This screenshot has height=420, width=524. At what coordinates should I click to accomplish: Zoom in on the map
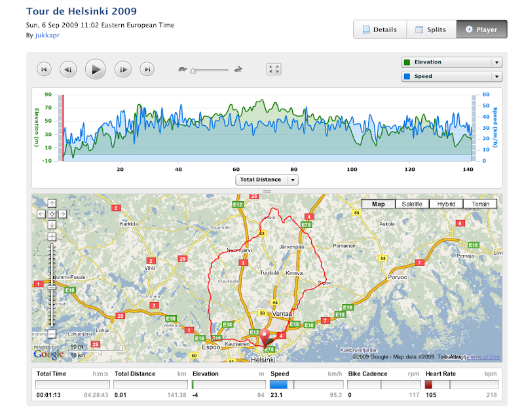(x=52, y=237)
